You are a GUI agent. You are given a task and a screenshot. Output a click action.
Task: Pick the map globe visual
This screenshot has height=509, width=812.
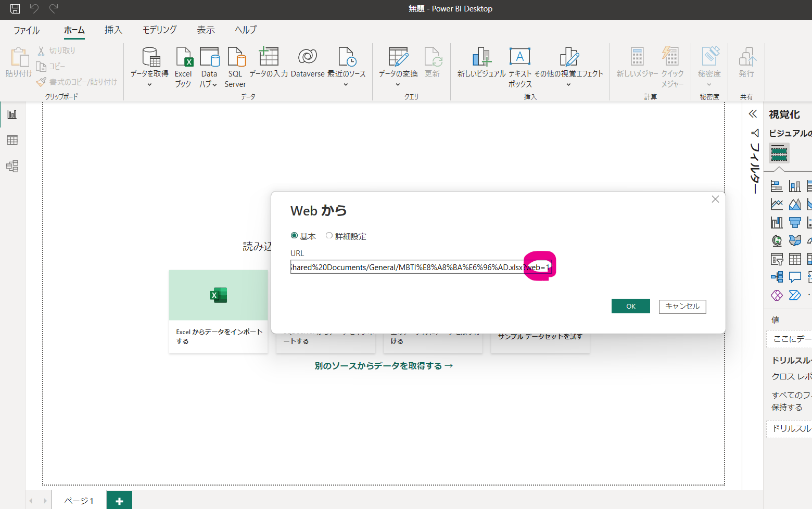pos(777,240)
